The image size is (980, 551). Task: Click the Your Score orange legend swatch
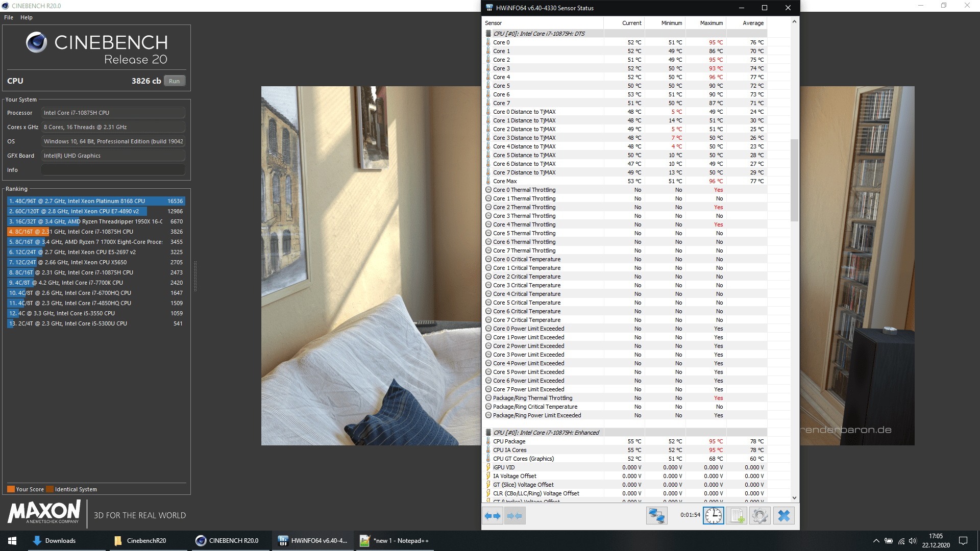(11, 489)
